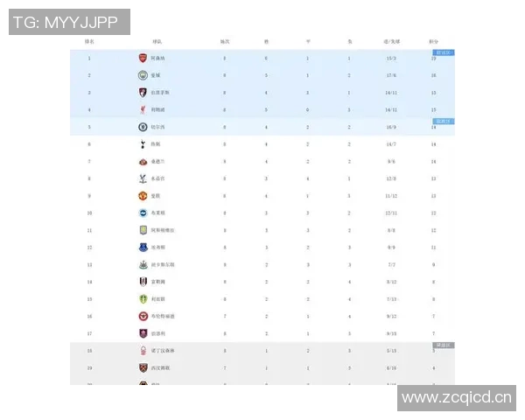This screenshot has height=420, width=525.
Task: Click the Manchester United crest
Action: pos(143,196)
